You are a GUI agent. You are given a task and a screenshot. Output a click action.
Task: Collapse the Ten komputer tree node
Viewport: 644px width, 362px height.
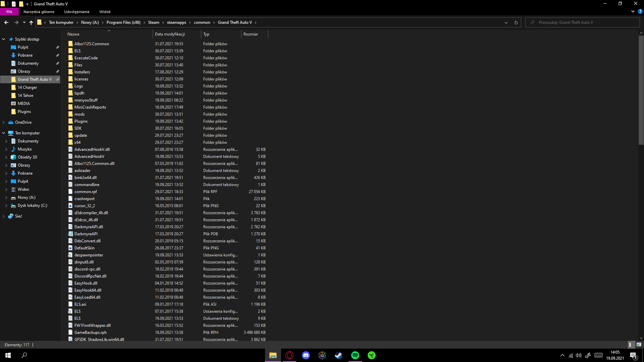tap(4, 133)
